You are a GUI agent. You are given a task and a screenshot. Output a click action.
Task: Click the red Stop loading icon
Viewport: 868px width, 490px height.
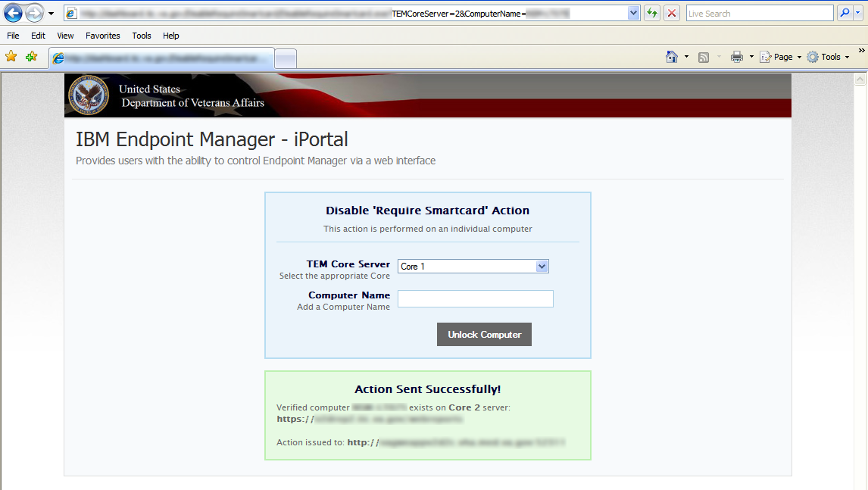click(x=672, y=14)
